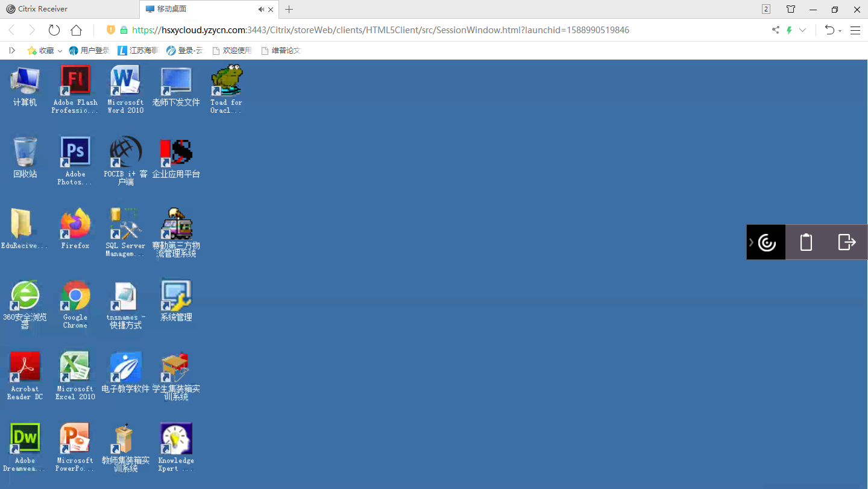Mute audio on the 移动桌面 tab
The width and height of the screenshot is (868, 489).
(261, 9)
